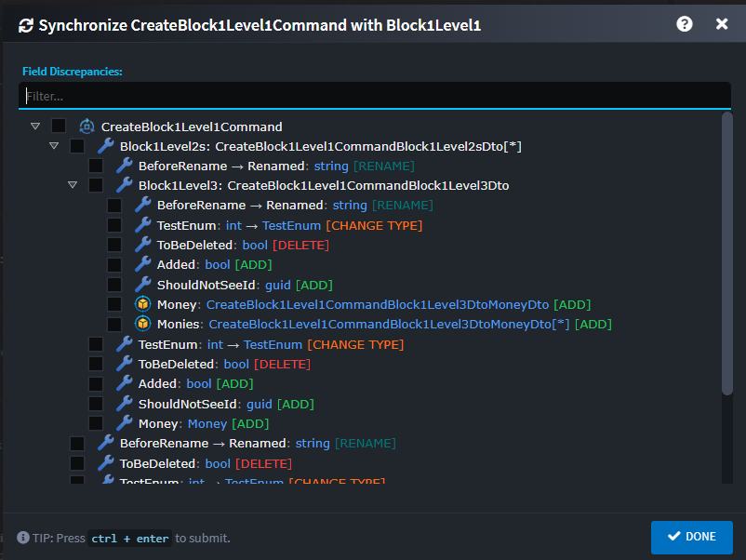Click the DONE button
Screen dimensions: 746x560
(x=691, y=537)
